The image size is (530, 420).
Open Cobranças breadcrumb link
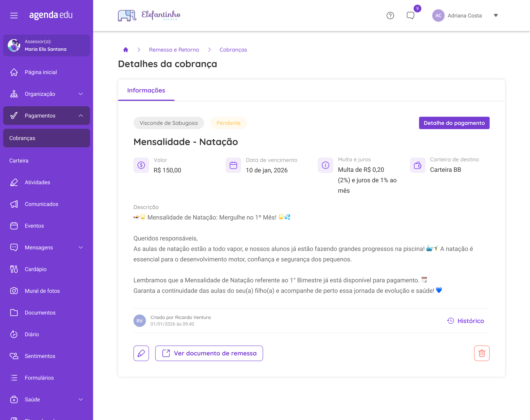233,50
